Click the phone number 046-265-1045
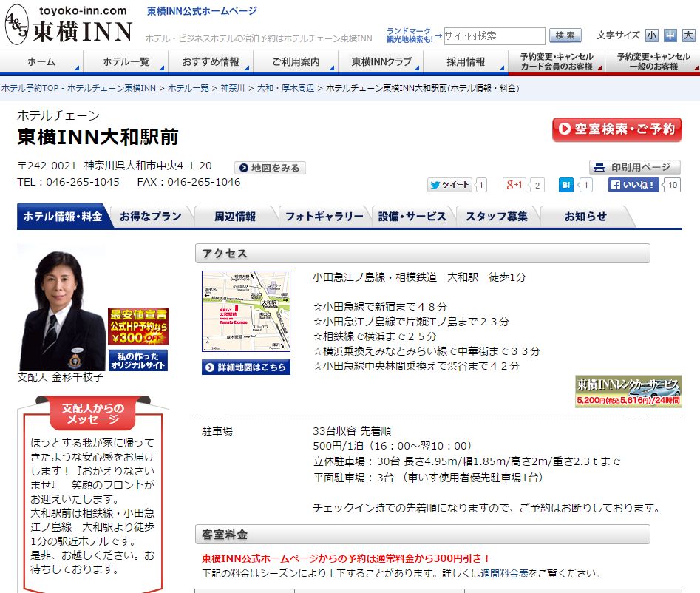Screen dimensions: 700x593 [x=83, y=182]
